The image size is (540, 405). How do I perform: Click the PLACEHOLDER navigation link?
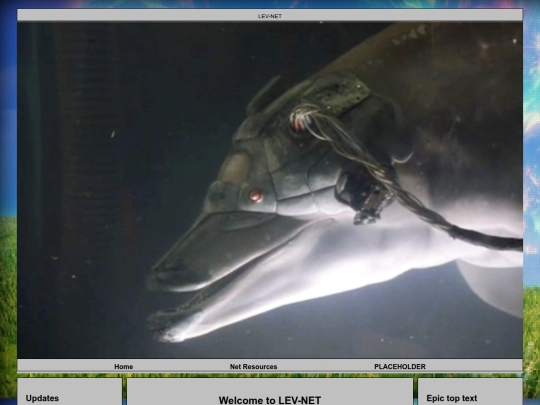point(400,366)
